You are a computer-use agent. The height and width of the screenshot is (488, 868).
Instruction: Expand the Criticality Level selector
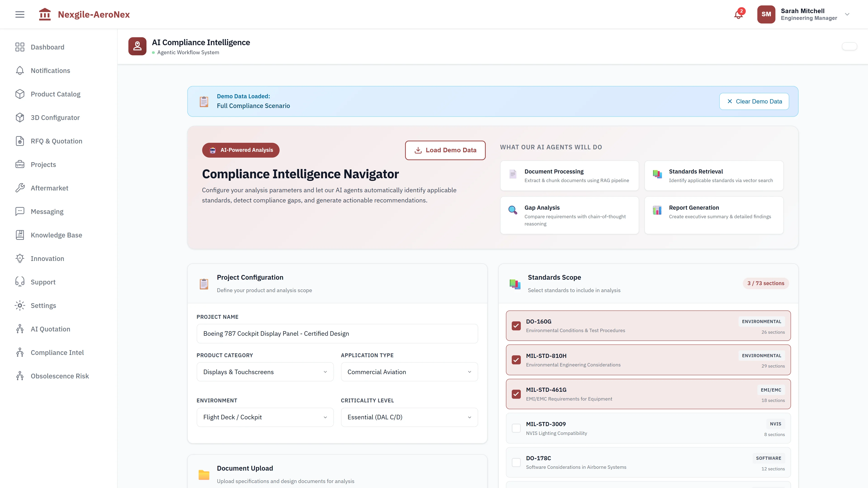[409, 417]
